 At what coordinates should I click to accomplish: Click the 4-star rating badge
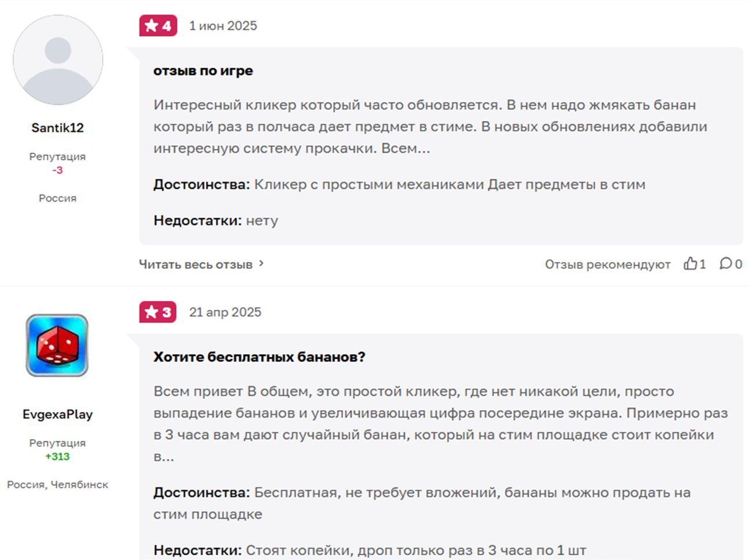158,25
